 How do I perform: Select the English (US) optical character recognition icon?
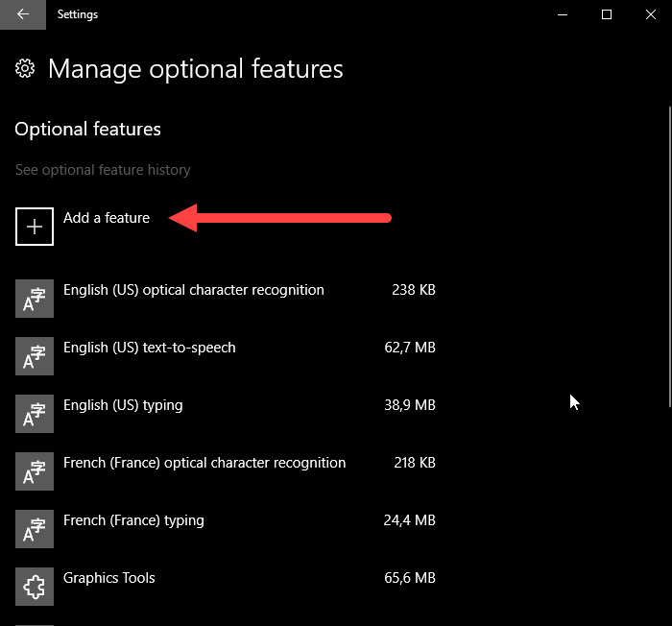[35, 299]
